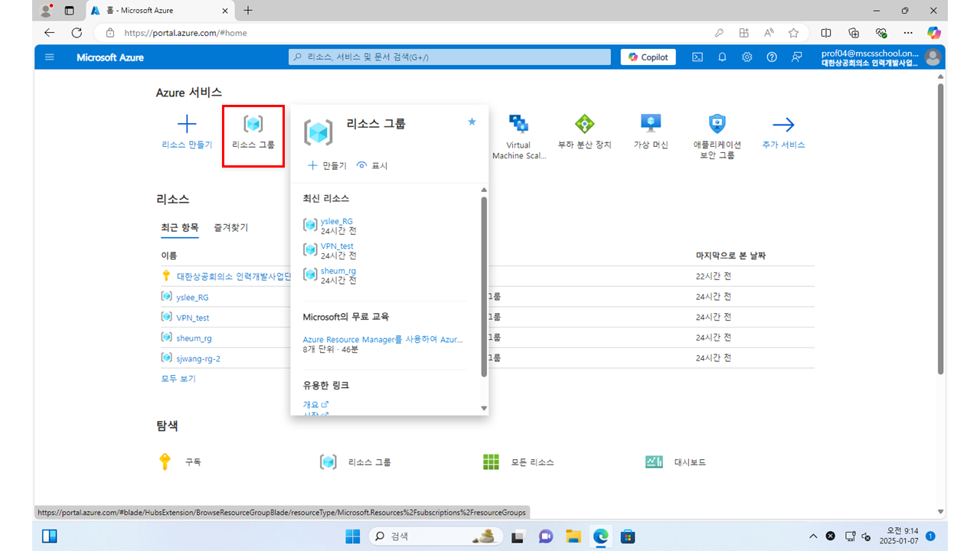
Task: Click 리소스 만들기 plus icon in Azure services
Action: pyautogui.click(x=187, y=124)
